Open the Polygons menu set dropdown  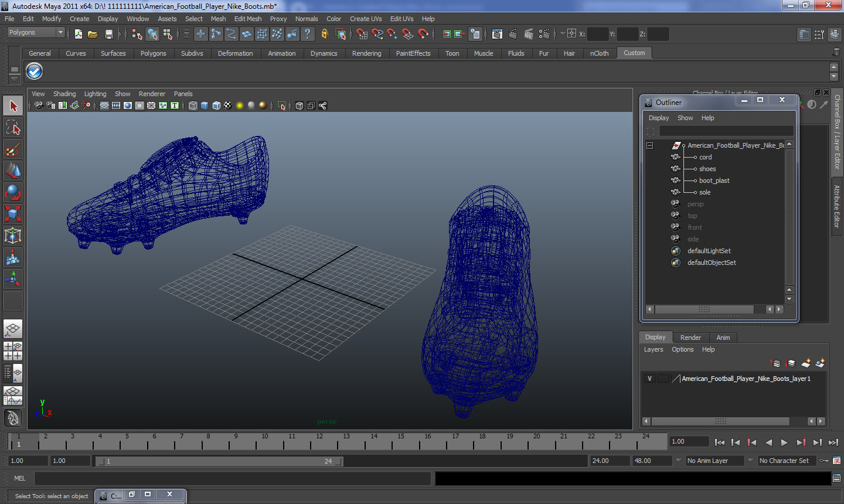(x=36, y=33)
